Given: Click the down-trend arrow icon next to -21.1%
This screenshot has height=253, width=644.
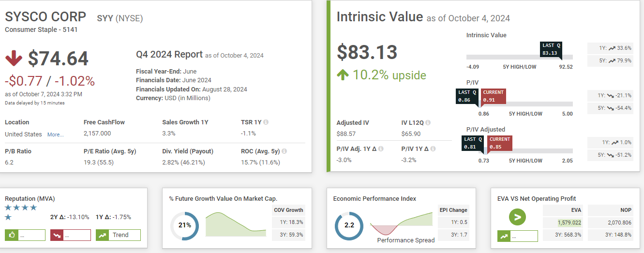Looking at the screenshot, I should (611, 95).
